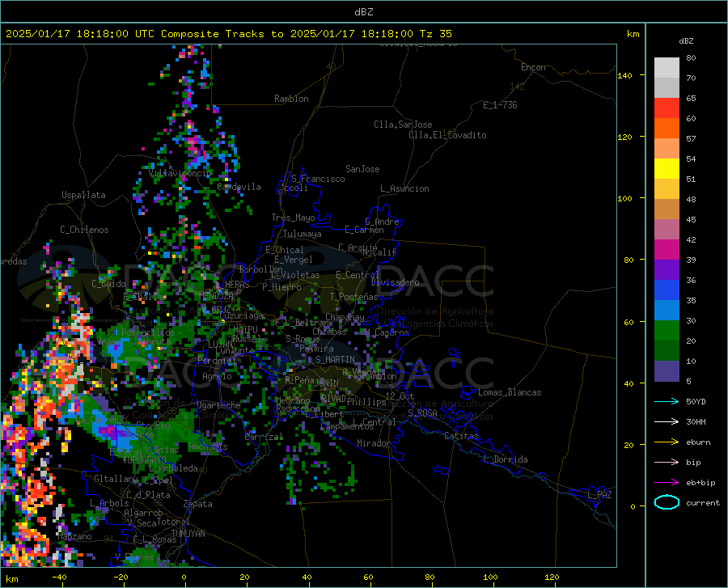This screenshot has height=588, width=728.
Task: Select the blue 35-36 dBZ swatch
Action: pos(667,290)
